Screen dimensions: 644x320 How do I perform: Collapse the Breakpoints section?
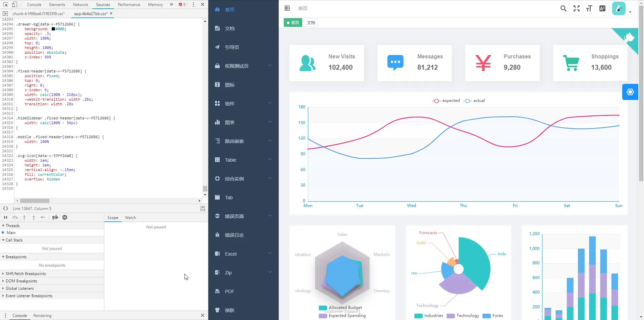pyautogui.click(x=52, y=257)
